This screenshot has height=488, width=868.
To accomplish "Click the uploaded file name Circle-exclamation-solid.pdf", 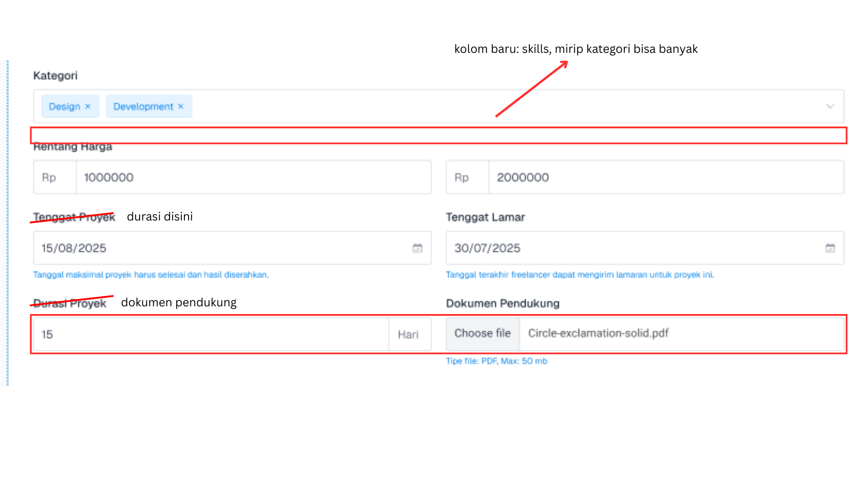I will [598, 333].
